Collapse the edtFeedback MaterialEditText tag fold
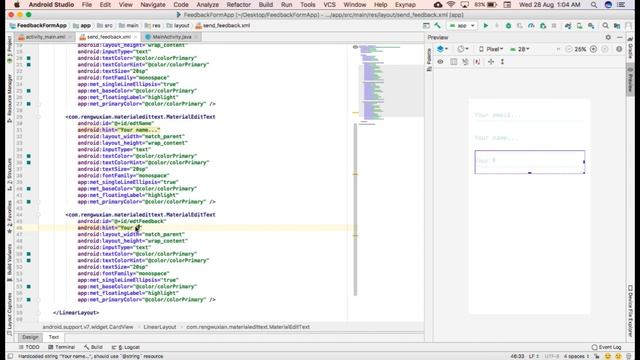Viewport: 640px width, 360px height. point(39,215)
